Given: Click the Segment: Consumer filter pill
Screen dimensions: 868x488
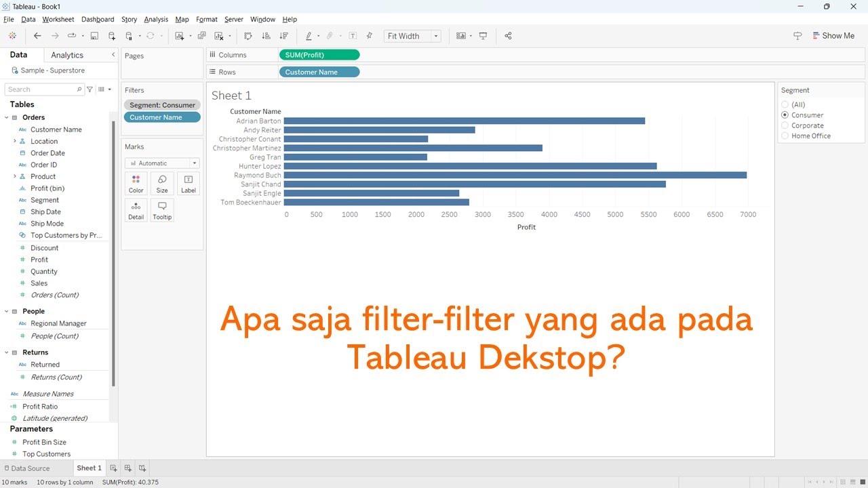Looking at the screenshot, I should [x=162, y=105].
